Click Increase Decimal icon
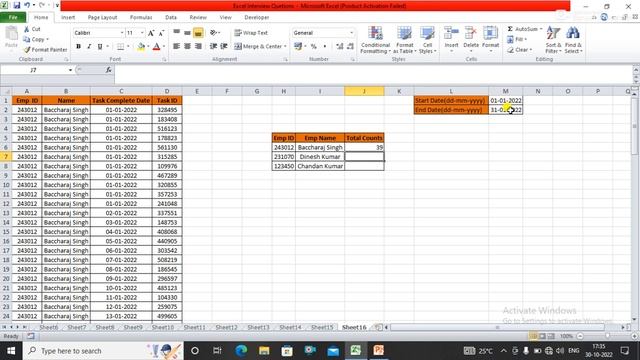The width and height of the screenshot is (640, 360). [x=340, y=47]
